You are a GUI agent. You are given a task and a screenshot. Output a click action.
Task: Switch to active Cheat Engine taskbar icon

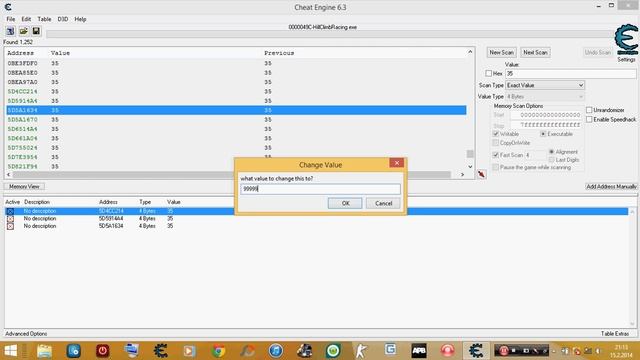pyautogui.click(x=476, y=351)
